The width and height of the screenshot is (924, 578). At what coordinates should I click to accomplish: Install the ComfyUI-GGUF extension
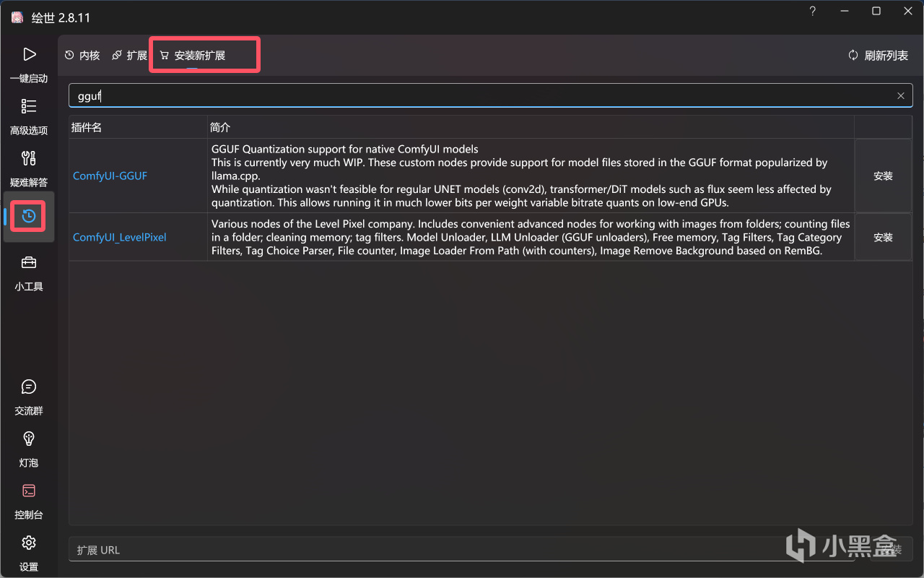[x=883, y=176]
